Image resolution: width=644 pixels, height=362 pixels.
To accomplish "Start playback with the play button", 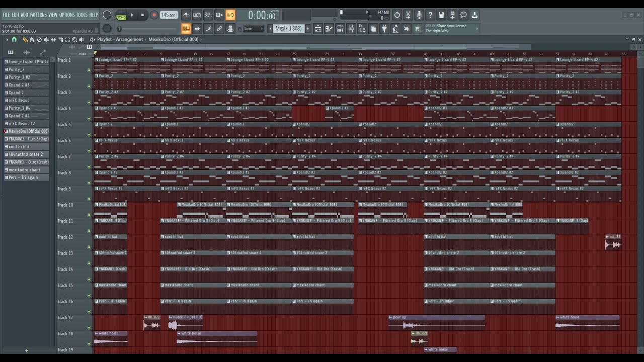I will 132,15.
